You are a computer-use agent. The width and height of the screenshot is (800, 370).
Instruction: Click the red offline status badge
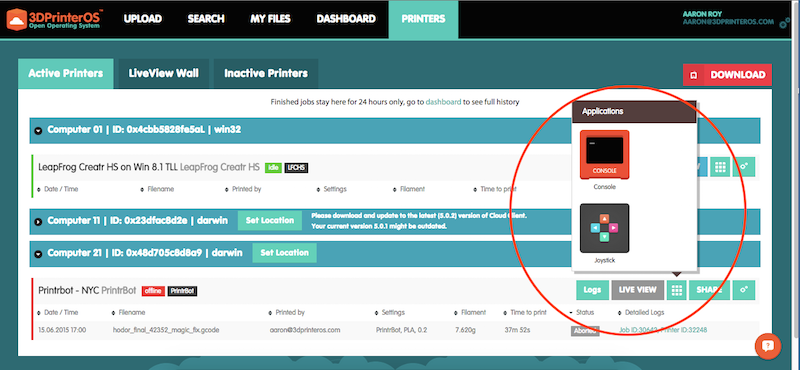pyautogui.click(x=153, y=291)
